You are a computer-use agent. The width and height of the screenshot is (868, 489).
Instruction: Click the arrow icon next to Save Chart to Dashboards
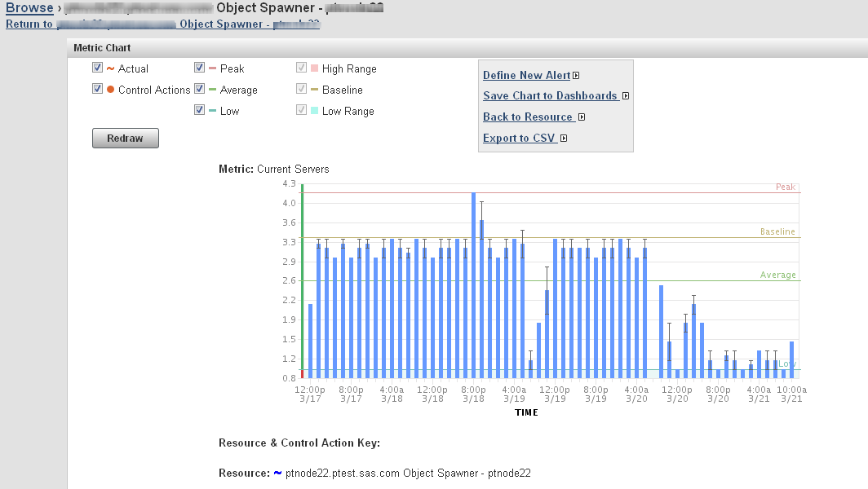(626, 95)
